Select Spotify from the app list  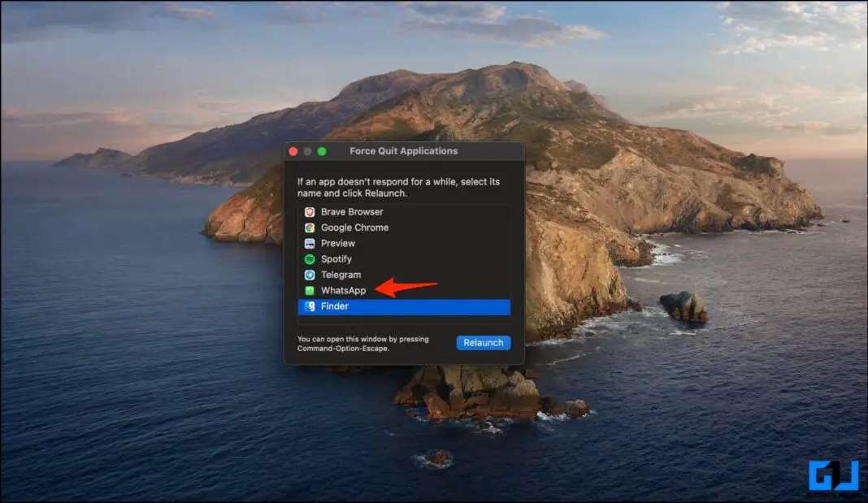tap(338, 258)
